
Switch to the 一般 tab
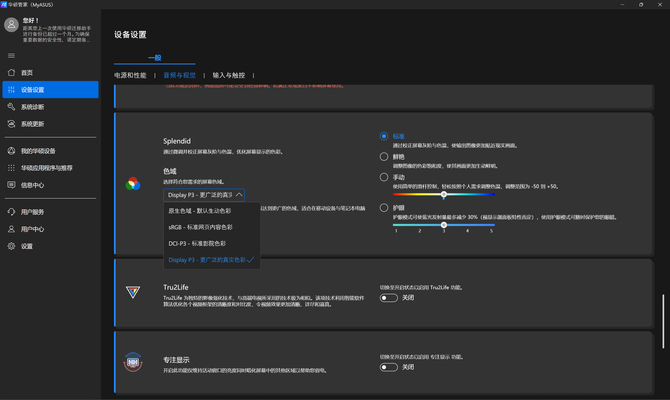[x=154, y=58]
